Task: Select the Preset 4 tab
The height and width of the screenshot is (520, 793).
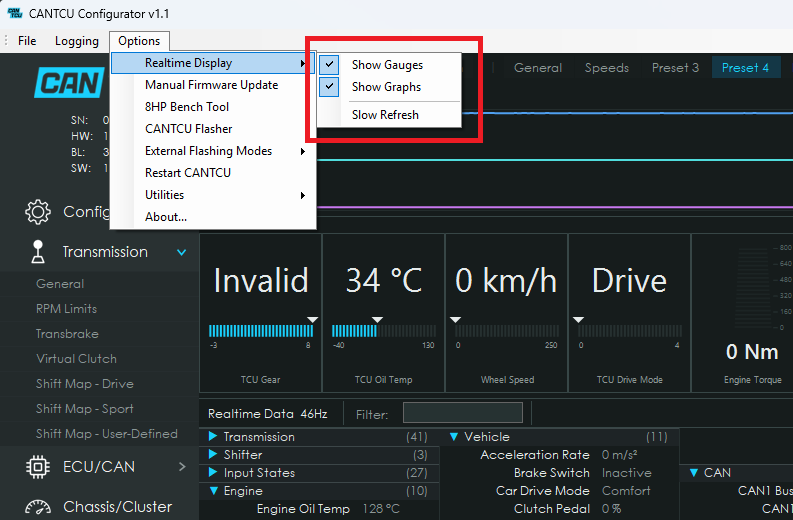Action: coord(745,68)
